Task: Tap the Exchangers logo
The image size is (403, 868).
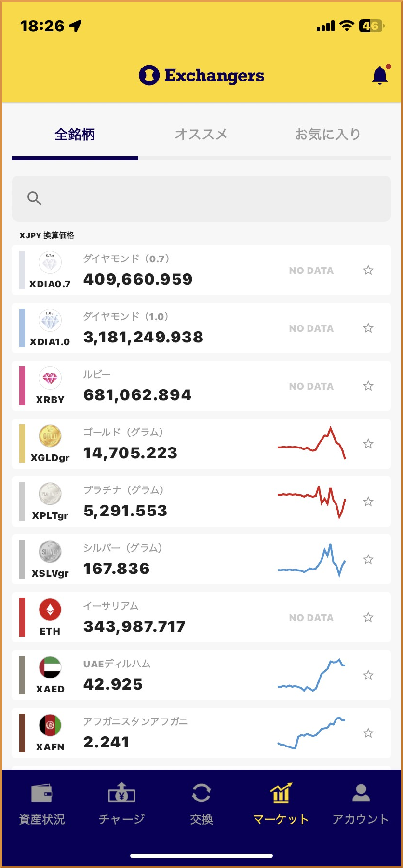Action: (201, 76)
